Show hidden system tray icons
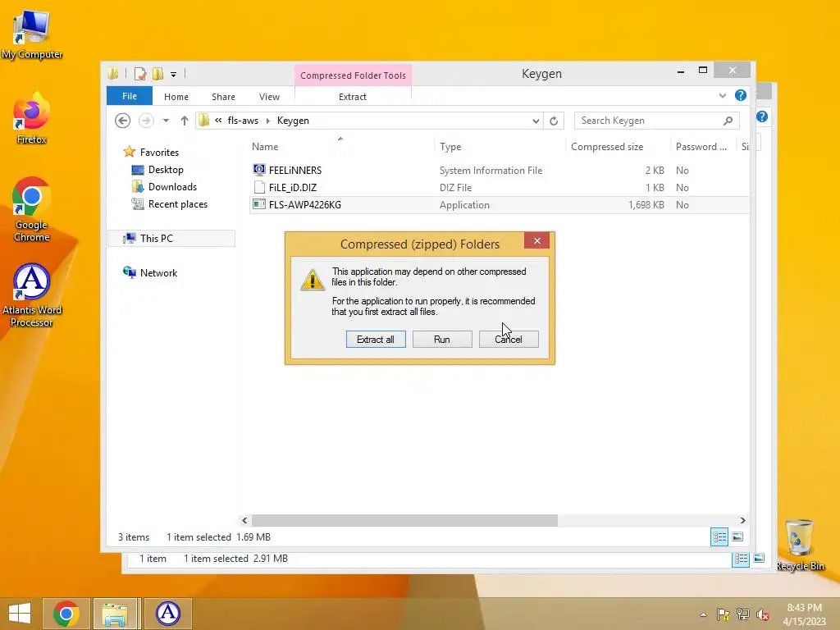The height and width of the screenshot is (630, 840). pos(703,614)
